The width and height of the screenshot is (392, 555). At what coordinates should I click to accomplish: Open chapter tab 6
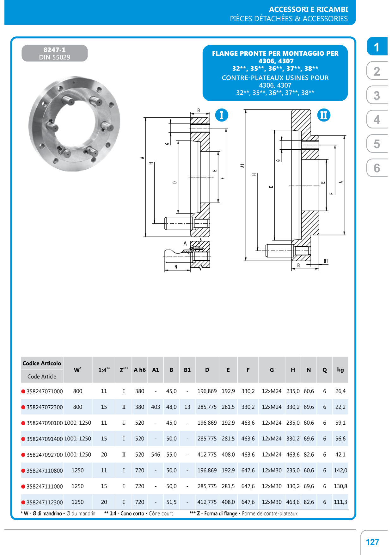coord(377,168)
